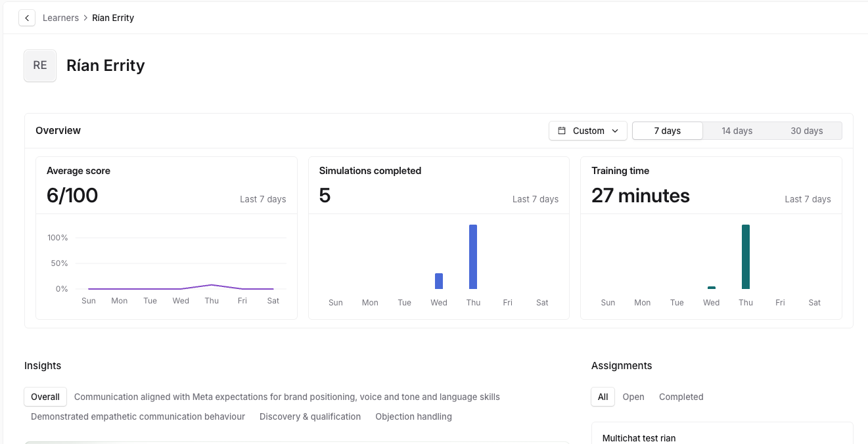Click the Average score card title
868x444 pixels.
pos(78,171)
